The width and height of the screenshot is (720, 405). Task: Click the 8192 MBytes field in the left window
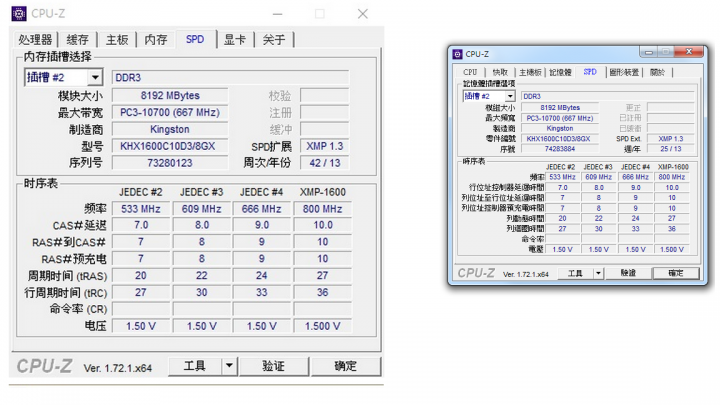(x=170, y=96)
